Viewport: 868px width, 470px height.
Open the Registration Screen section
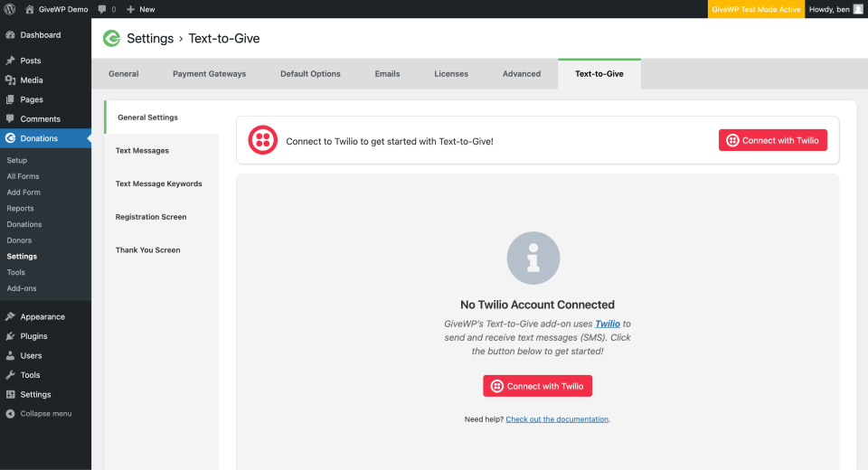click(x=162, y=217)
